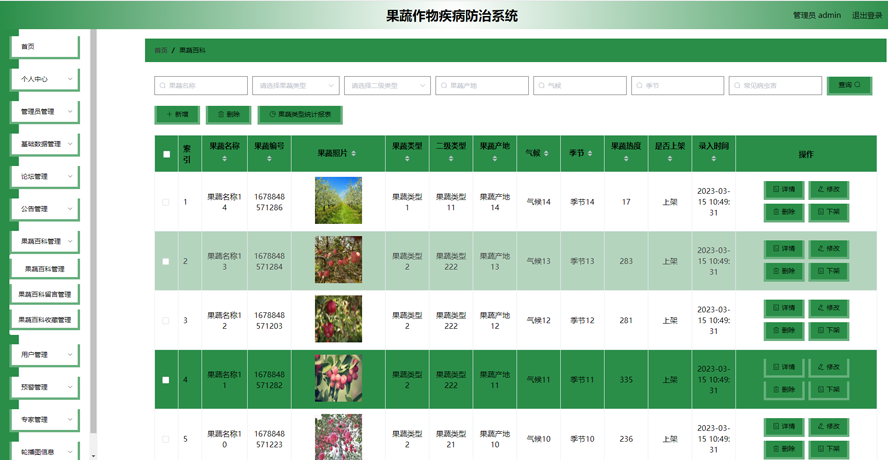The height and width of the screenshot is (460, 888).
Task: Open 果蔬百科留言管理 submenu item
Action: 45,295
